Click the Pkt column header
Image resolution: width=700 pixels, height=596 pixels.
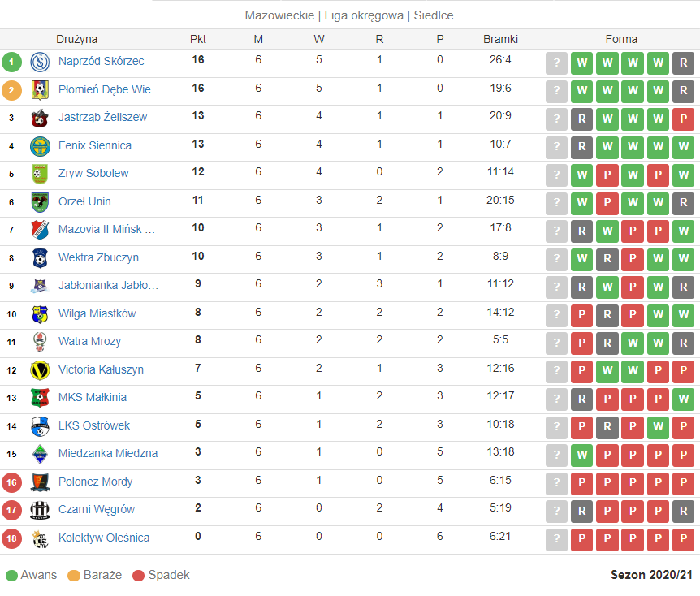point(198,39)
